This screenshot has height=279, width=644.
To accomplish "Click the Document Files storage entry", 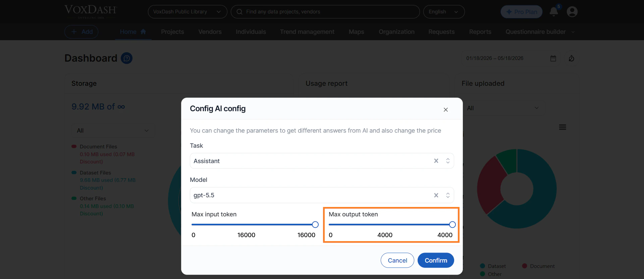I will (x=104, y=154).
